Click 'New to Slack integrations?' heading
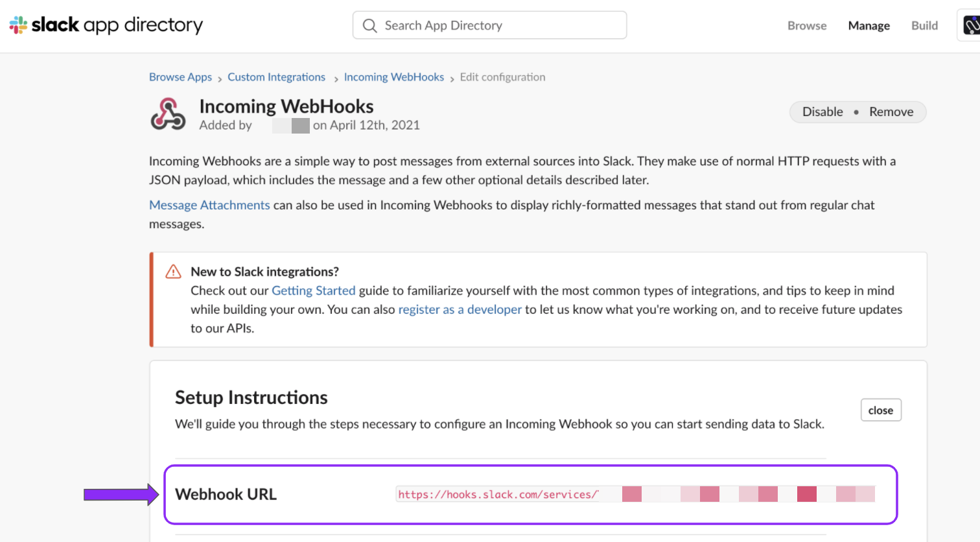The height and width of the screenshot is (542, 980). click(264, 272)
